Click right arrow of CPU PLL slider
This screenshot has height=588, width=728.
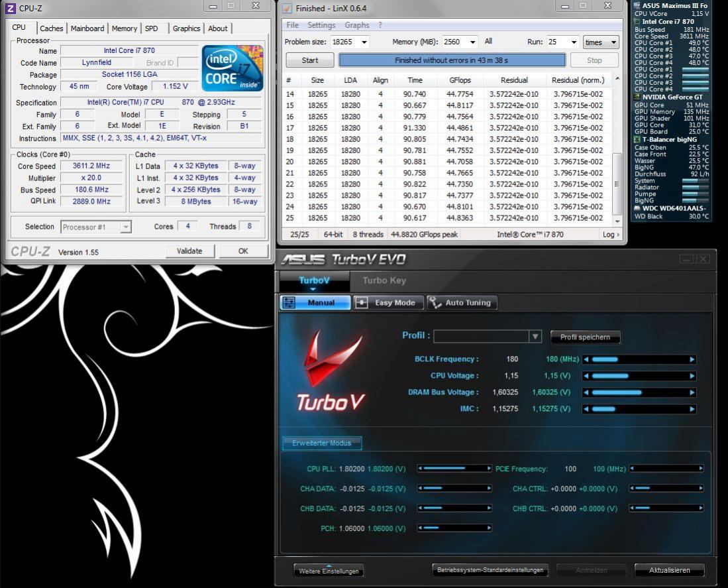[489, 469]
